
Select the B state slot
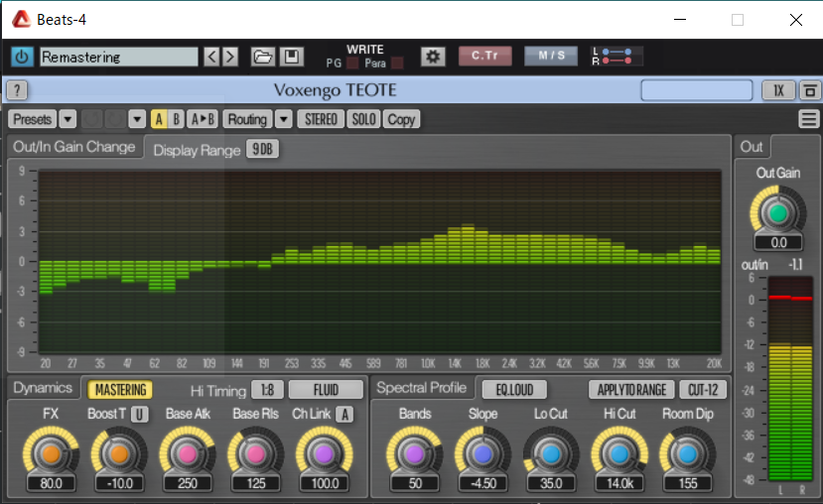(x=177, y=120)
